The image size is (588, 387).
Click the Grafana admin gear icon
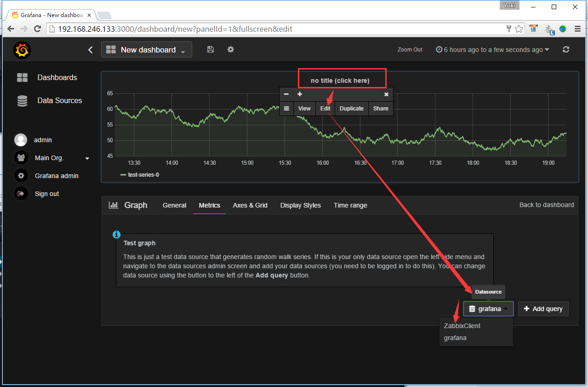[21, 176]
